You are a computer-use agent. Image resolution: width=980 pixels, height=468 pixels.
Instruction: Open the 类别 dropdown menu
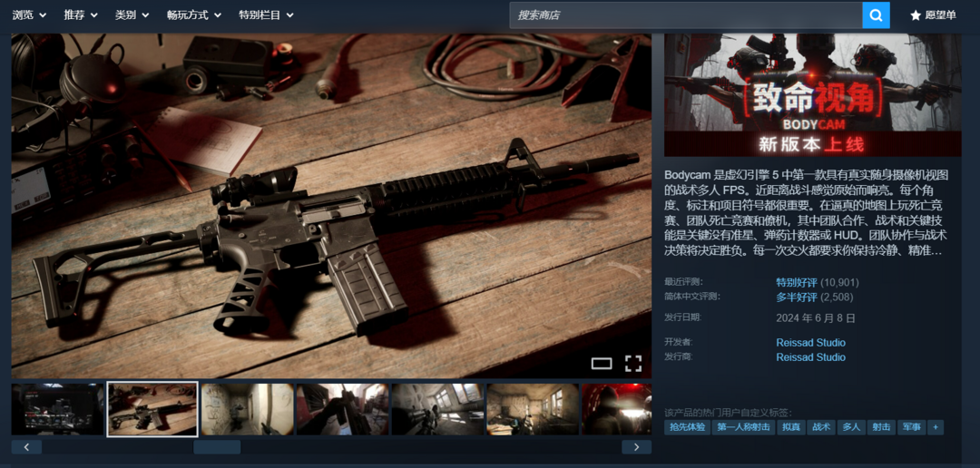pos(132,15)
